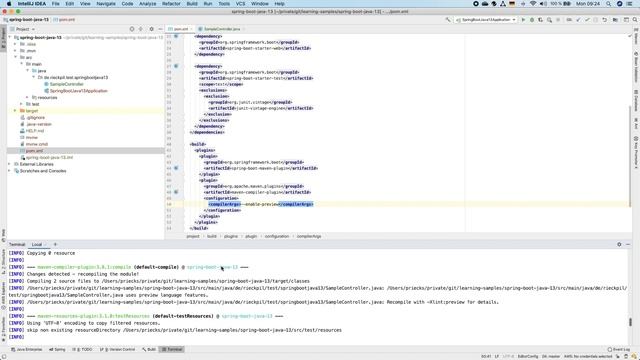Viewport: 640px width, 360px height.
Task: Click the Wi-Fi icon in menu bar
Action: [x=533, y=4]
